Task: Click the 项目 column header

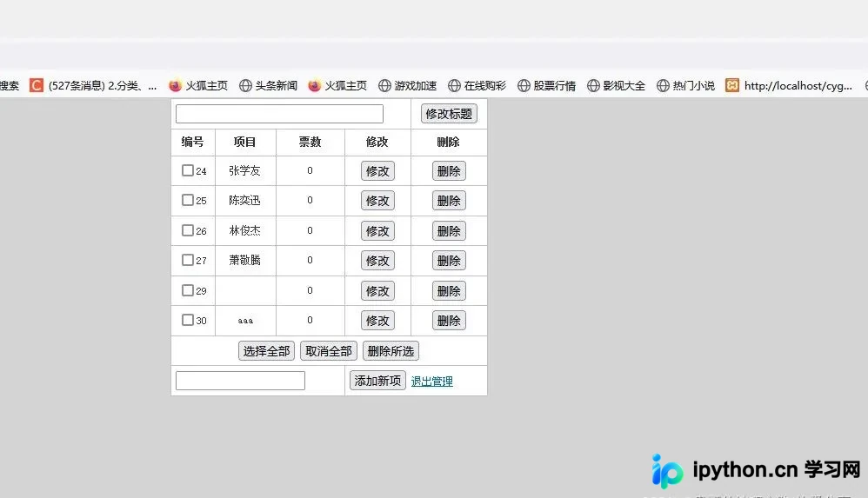Action: click(x=244, y=142)
